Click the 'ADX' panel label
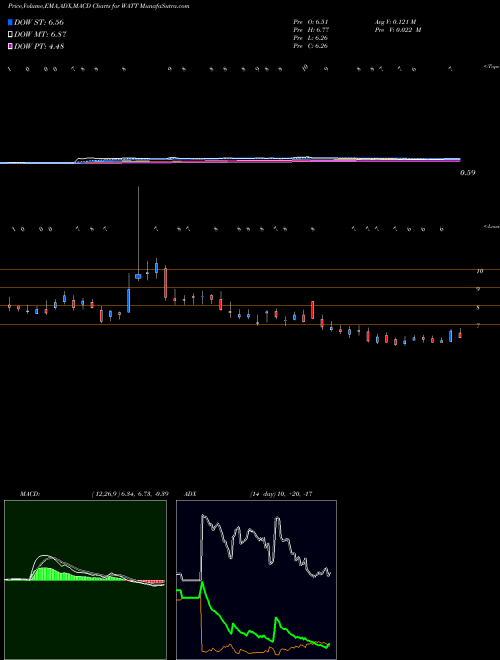This screenshot has width=500, height=660. point(191,494)
